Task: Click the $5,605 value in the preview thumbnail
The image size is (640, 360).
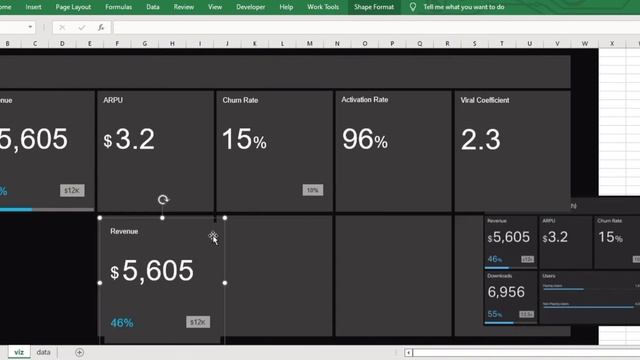Action: (509, 237)
